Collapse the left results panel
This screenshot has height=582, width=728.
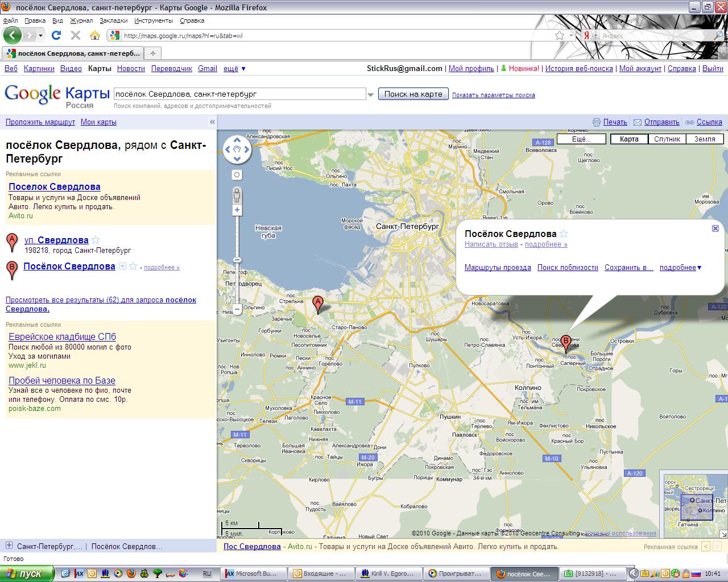pyautogui.click(x=212, y=122)
